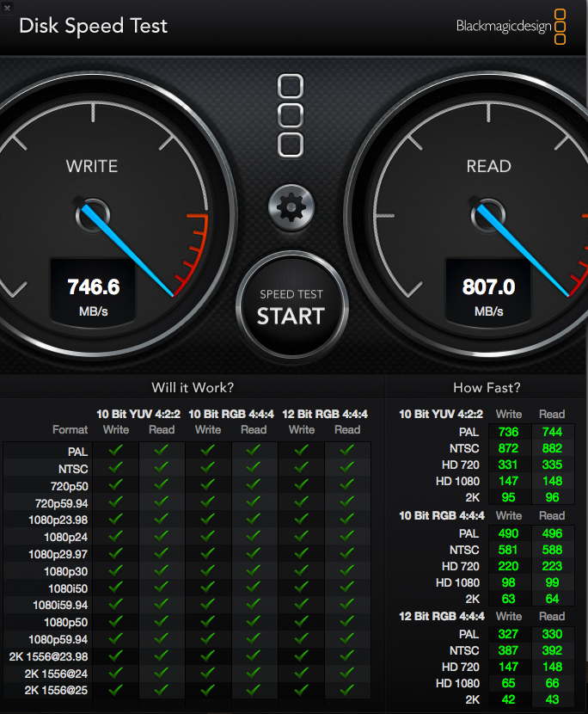This screenshot has height=714, width=588.
Task: Click the 1080i59.94 format row label
Action: click(60, 605)
